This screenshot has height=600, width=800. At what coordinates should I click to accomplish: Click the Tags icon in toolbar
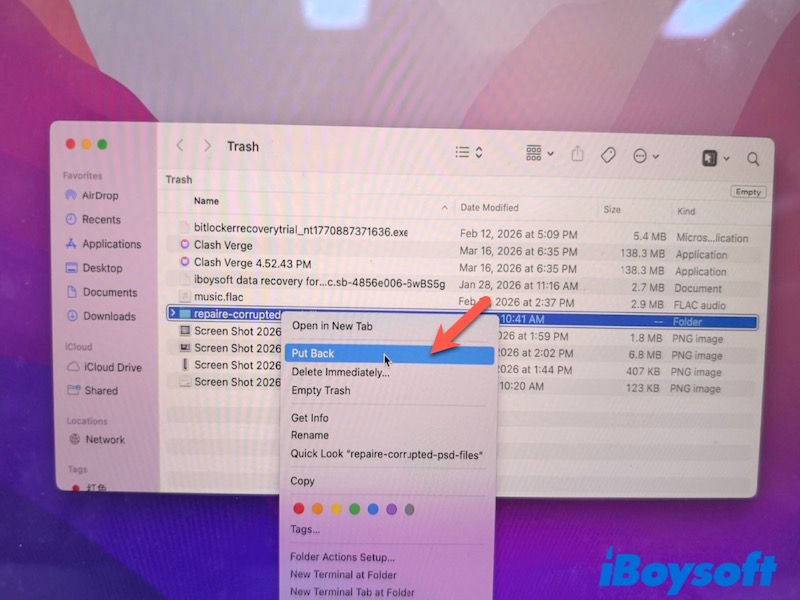tap(607, 155)
